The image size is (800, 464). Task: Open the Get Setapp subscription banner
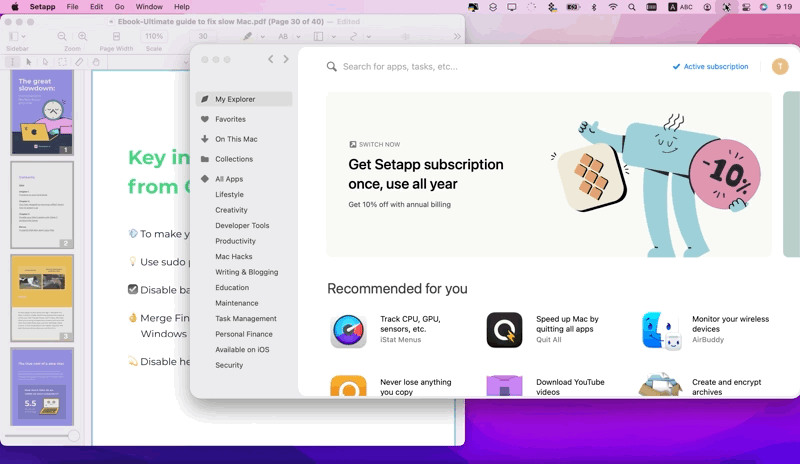point(549,174)
